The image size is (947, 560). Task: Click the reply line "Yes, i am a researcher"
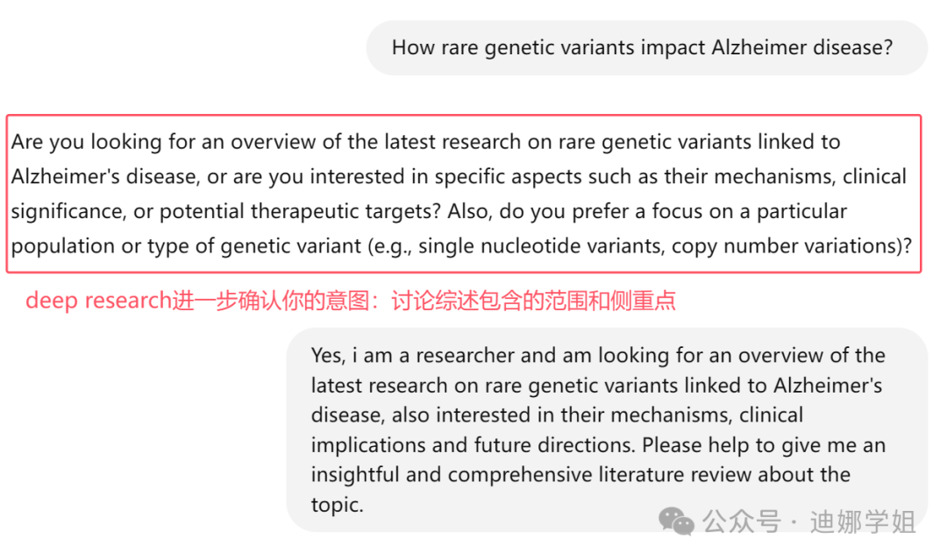597,355
